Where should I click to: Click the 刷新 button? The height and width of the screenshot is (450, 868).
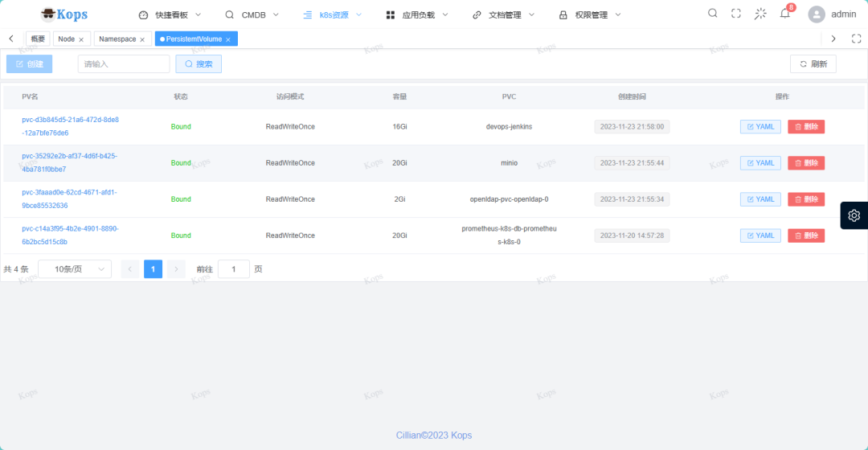pos(813,63)
